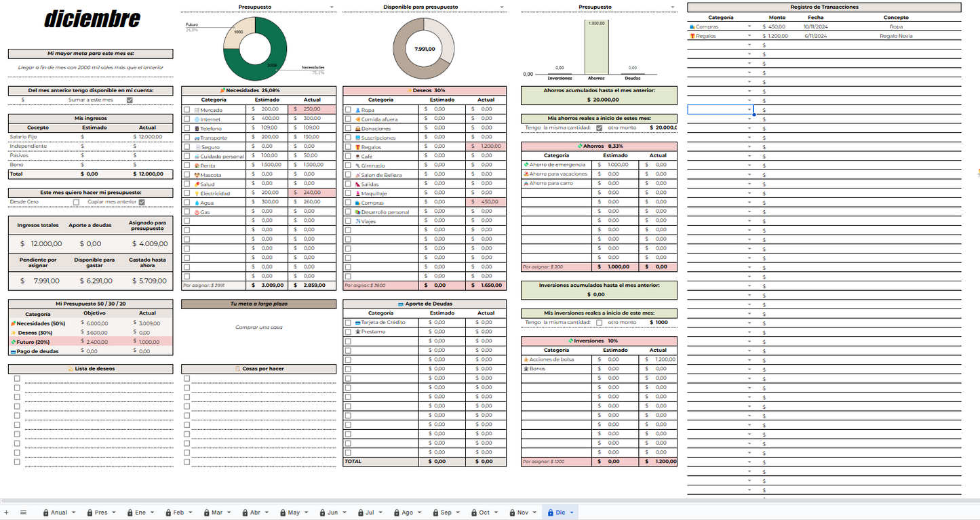Click the Regalo Novia concepto cell

[x=897, y=36]
